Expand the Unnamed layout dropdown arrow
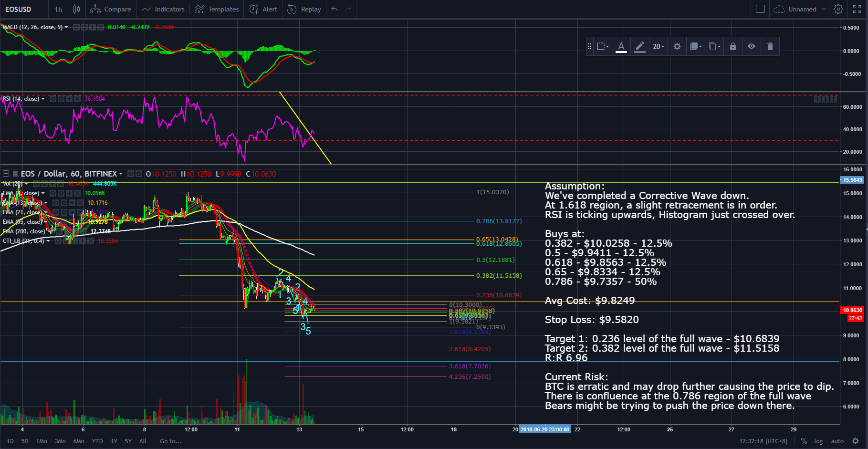This screenshot has width=868, height=449. pyautogui.click(x=824, y=9)
